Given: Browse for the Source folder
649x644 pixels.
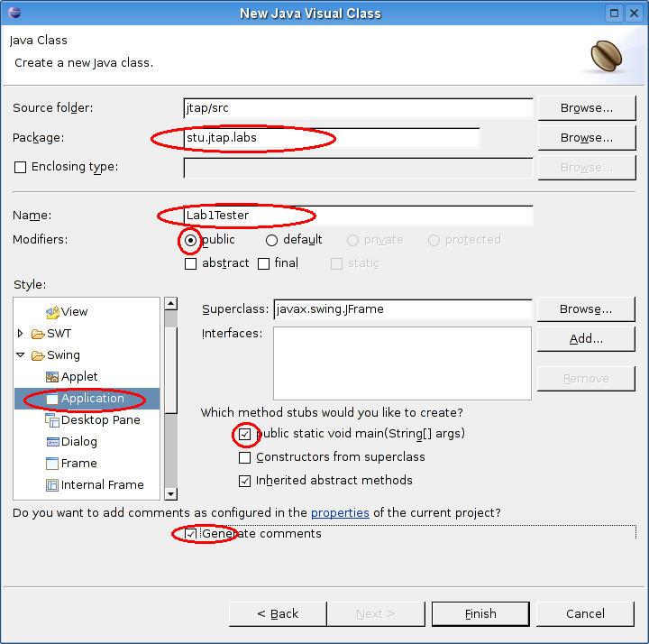Looking at the screenshot, I should [587, 108].
